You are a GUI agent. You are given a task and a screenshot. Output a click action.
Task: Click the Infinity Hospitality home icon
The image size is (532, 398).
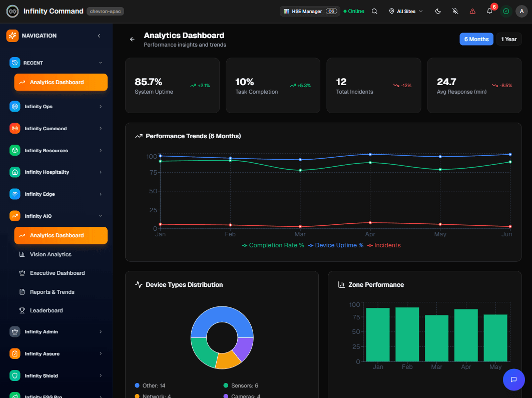(15, 172)
